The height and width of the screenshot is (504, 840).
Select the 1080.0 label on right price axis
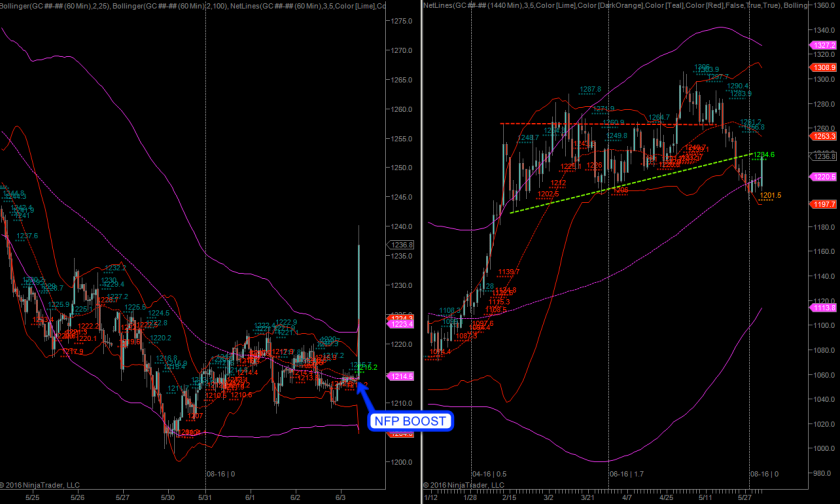[824, 350]
